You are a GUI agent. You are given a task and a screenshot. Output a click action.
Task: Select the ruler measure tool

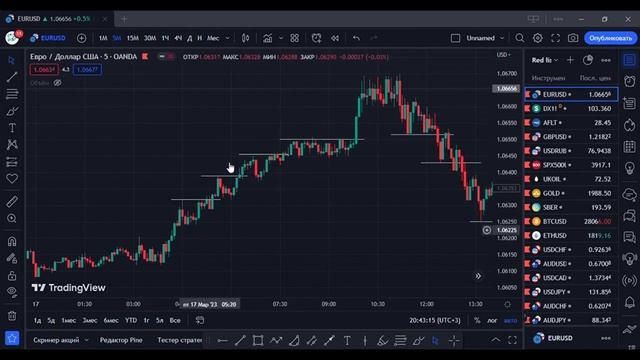coord(12,201)
